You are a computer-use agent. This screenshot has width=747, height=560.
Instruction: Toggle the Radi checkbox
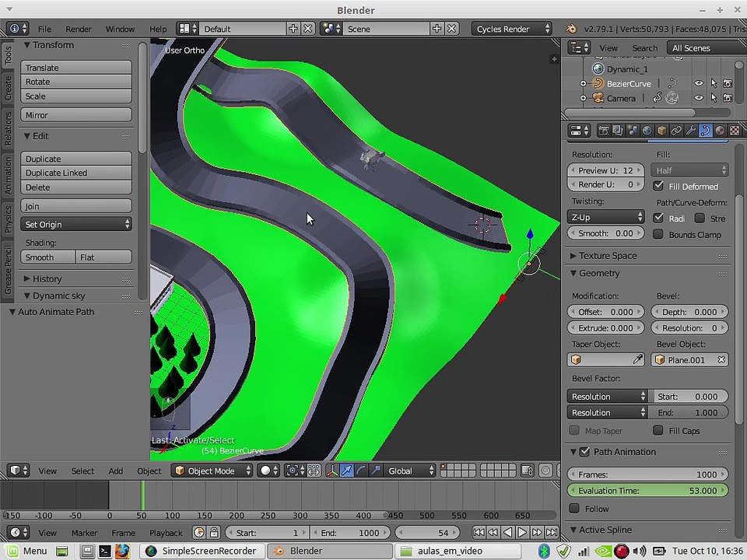coord(658,218)
